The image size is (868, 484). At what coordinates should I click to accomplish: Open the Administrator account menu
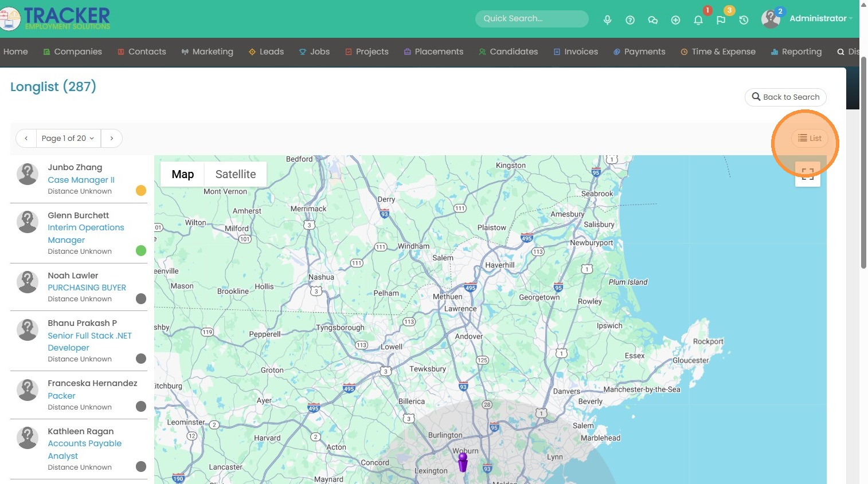[x=818, y=18]
